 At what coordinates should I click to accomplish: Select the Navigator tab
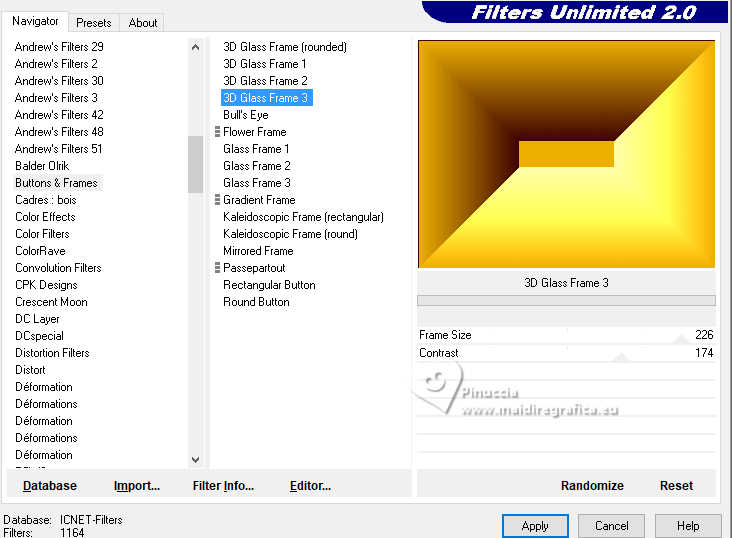[x=35, y=21]
